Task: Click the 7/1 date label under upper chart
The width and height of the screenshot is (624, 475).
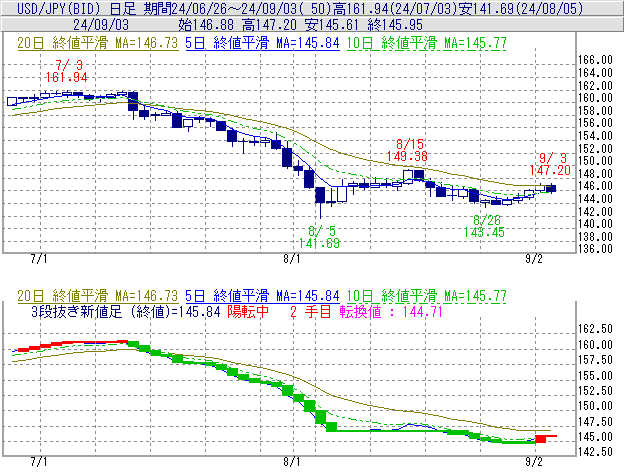Action: coord(39,259)
